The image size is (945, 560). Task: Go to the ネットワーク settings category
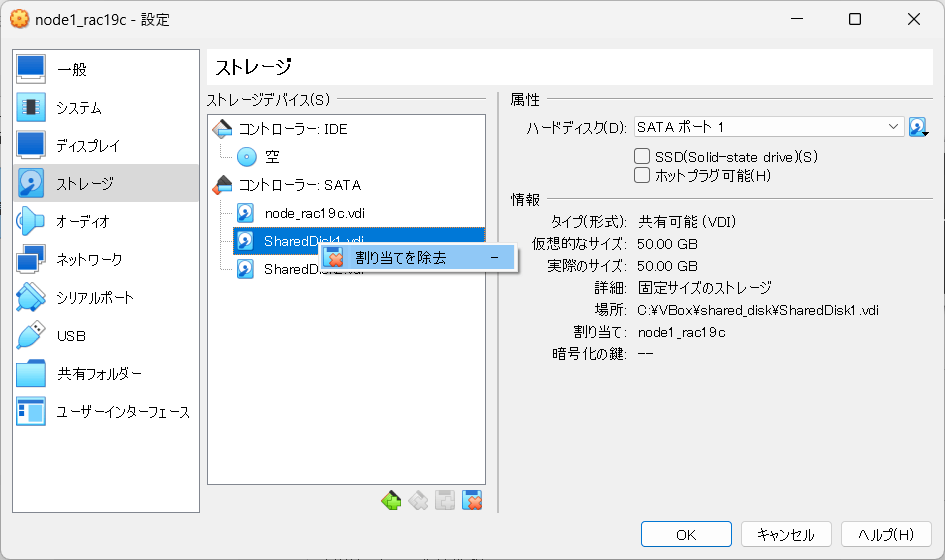pos(105,259)
